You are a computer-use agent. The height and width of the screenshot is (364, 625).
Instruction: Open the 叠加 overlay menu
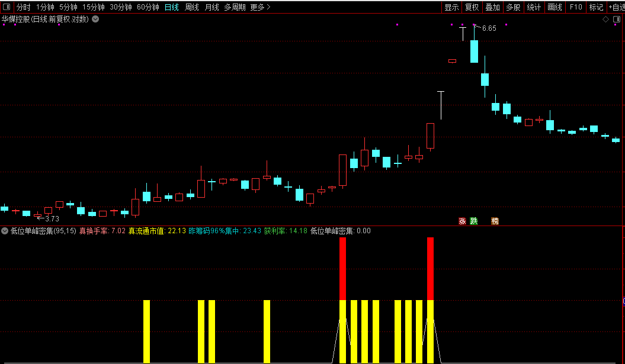493,7
